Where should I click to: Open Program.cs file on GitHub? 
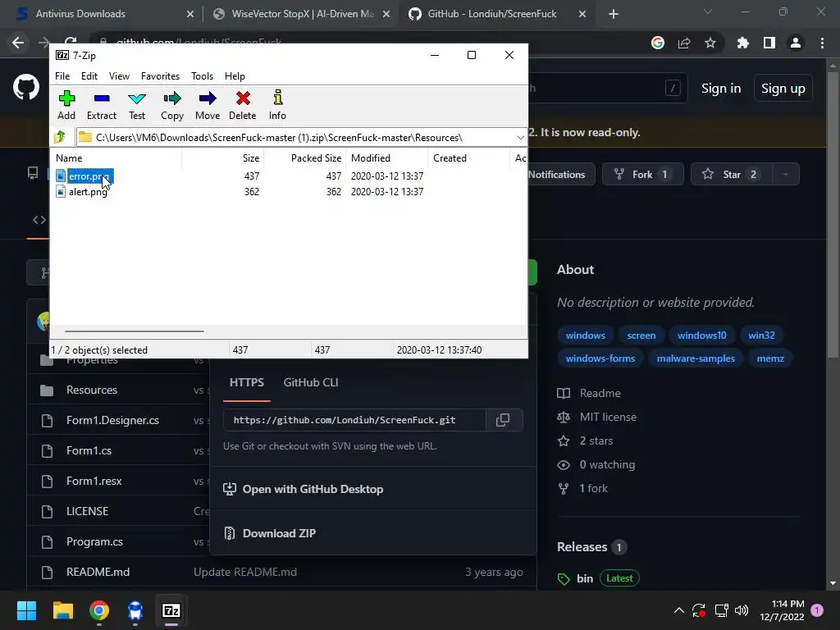(x=94, y=541)
